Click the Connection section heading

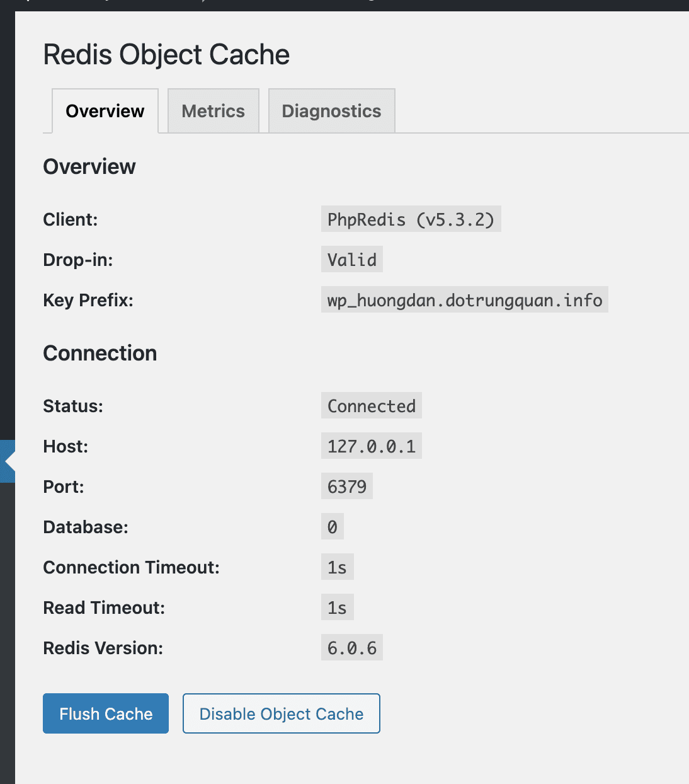(100, 353)
